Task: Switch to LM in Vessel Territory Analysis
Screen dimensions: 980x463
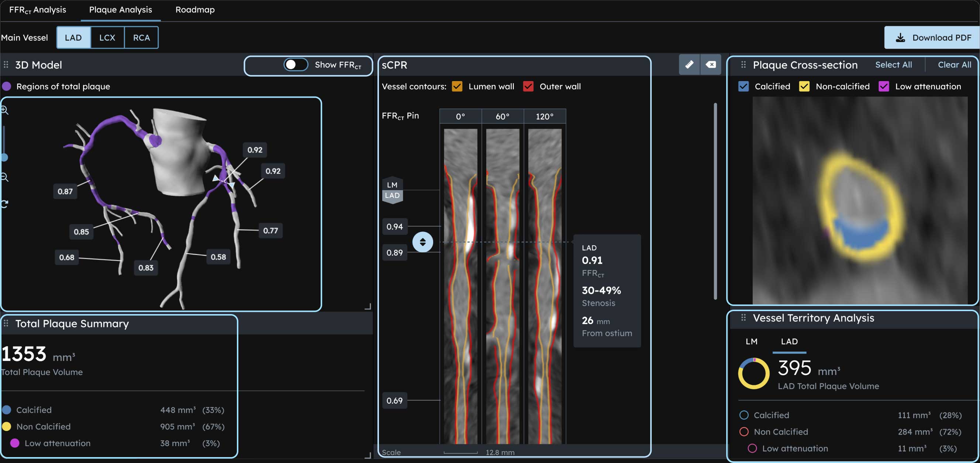Action: pos(752,341)
